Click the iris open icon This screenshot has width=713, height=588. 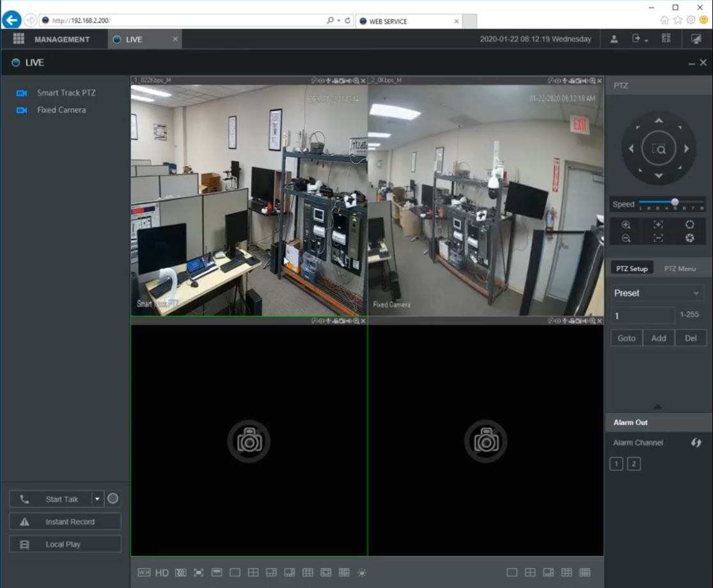(689, 225)
